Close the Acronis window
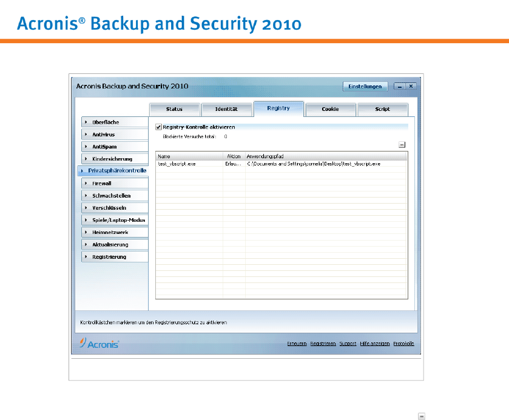 point(411,87)
